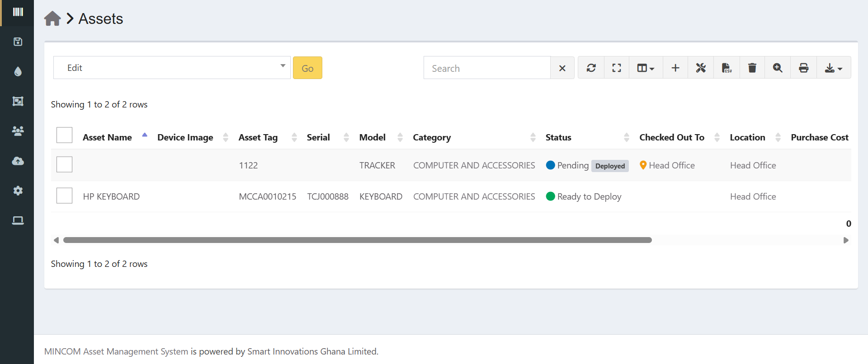Select the HP KEYBOARD row checkbox
Screen dimensions: 868x364
pos(64,196)
